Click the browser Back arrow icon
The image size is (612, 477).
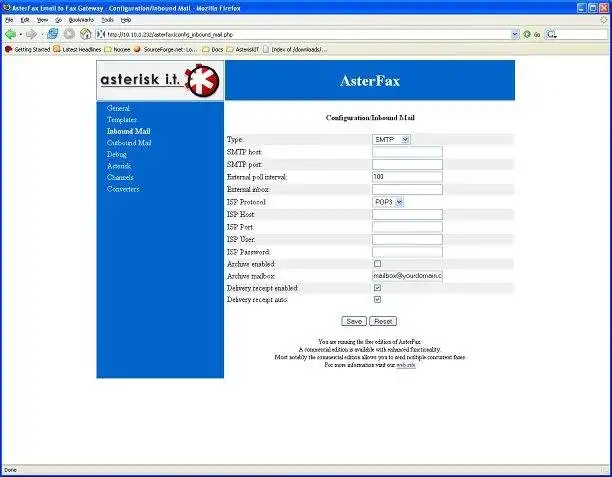point(10,34)
